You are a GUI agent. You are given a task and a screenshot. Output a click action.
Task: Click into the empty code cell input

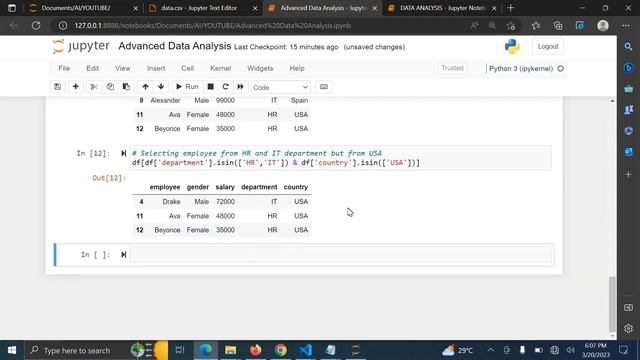341,255
